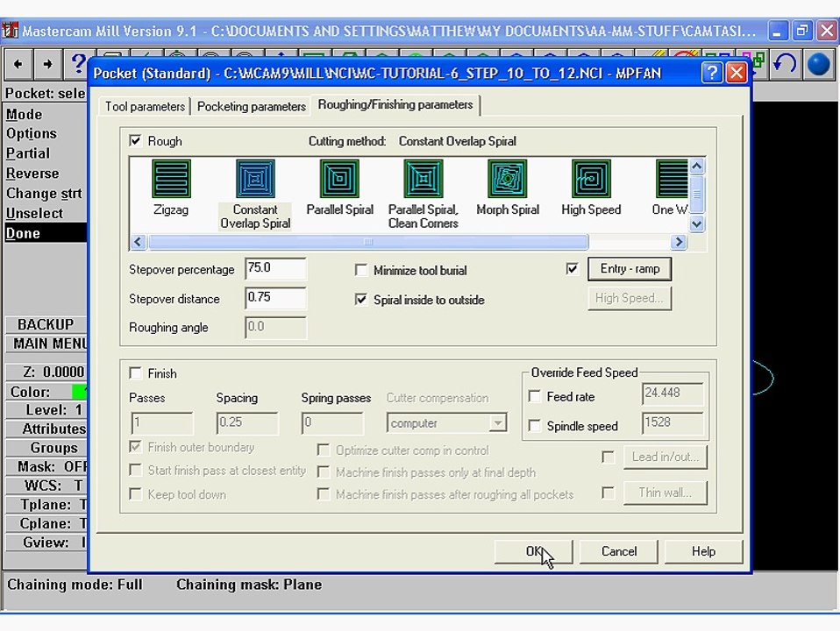Click the Z: 0.0000 status button
840x631 pixels.
(x=46, y=372)
